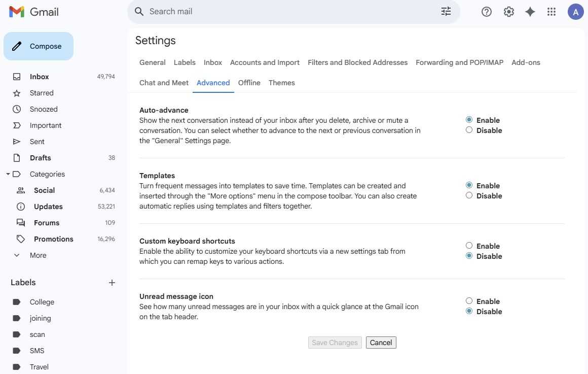Select Enable for Unread message icon
This screenshot has height=374, width=588.
pyautogui.click(x=469, y=301)
